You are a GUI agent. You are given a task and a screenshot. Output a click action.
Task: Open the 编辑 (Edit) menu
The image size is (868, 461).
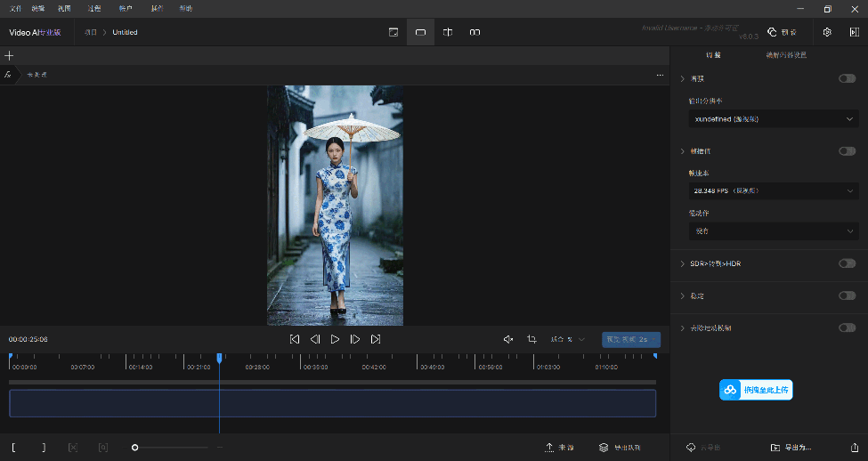pos(38,8)
